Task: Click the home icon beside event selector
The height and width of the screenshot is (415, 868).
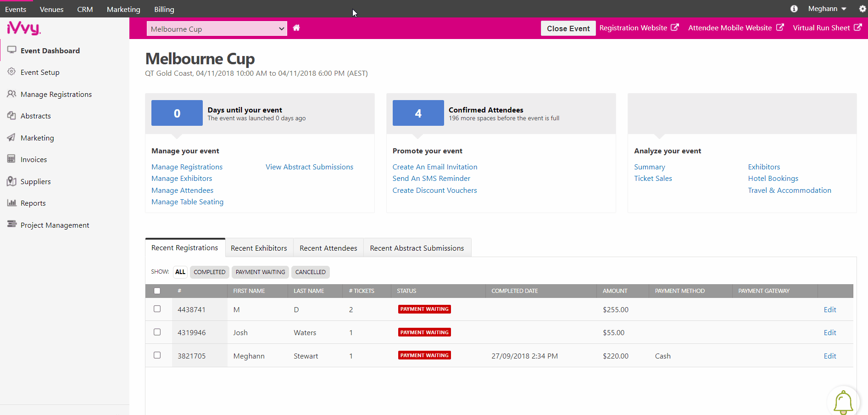Action: 296,28
